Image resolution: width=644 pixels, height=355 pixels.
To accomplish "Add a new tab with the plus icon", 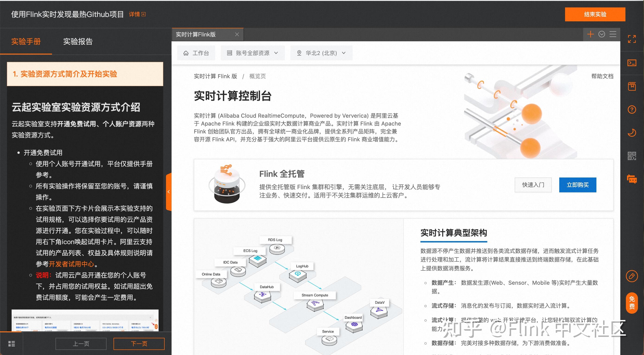I will pos(591,34).
